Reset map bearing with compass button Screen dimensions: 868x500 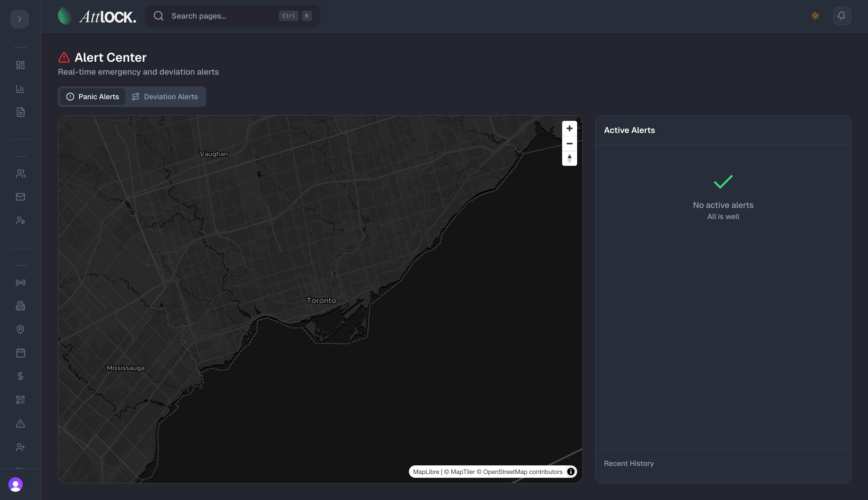[x=569, y=159]
